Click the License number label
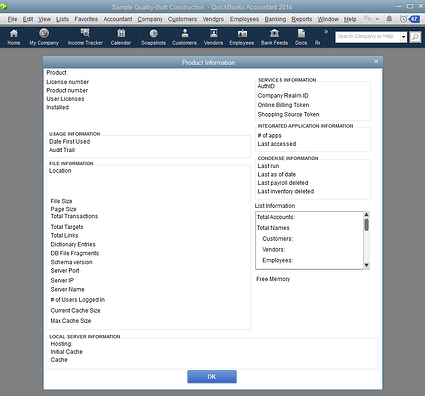 pos(68,82)
